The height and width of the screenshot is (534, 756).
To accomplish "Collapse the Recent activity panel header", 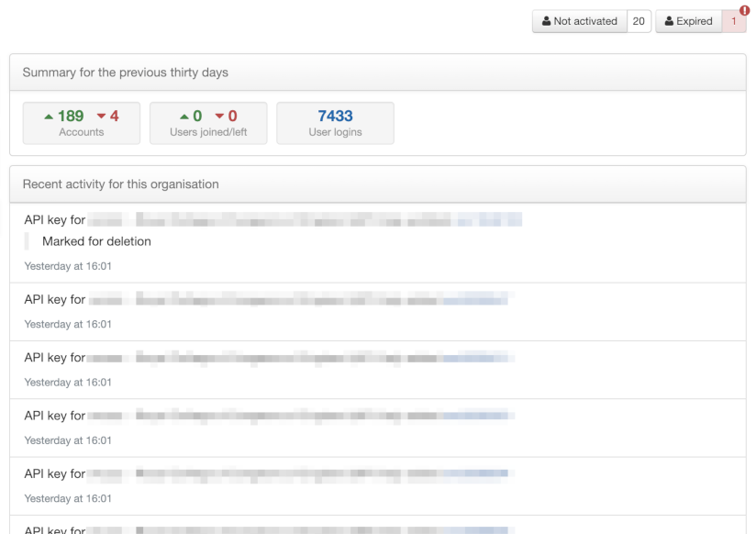I will click(123, 184).
